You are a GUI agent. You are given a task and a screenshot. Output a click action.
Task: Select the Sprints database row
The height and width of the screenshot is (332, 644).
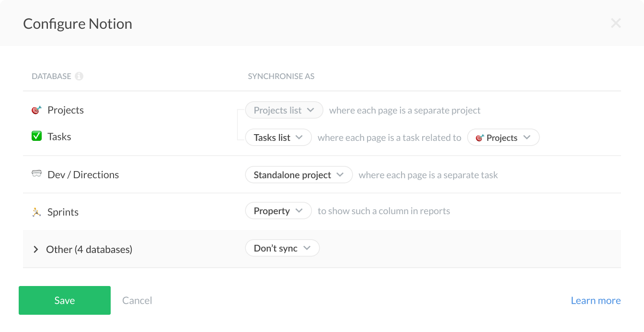(62, 211)
